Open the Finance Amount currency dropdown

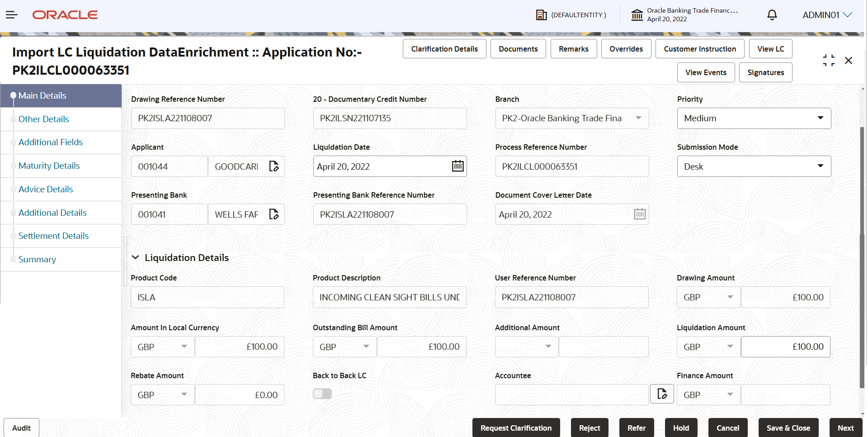[708, 395]
